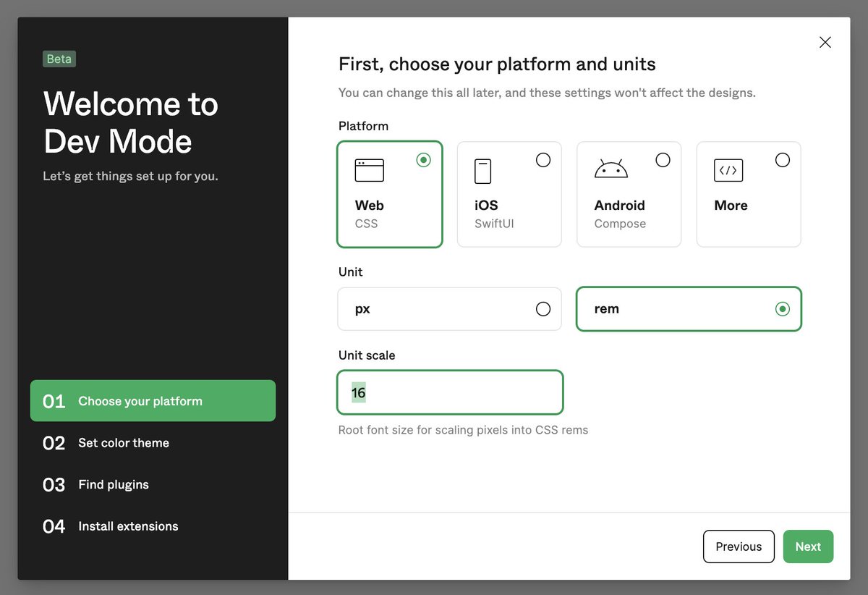Click the iOS phone icon
868x595 pixels.
click(x=482, y=171)
